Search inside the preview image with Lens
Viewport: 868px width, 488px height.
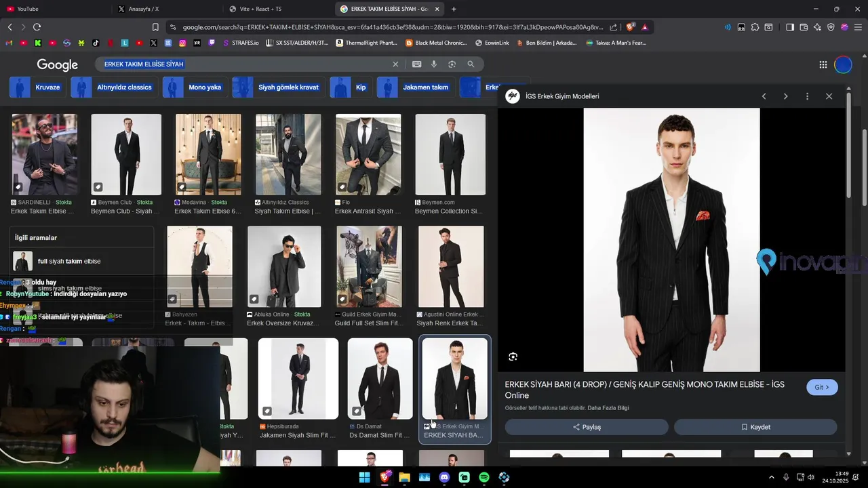(513, 357)
